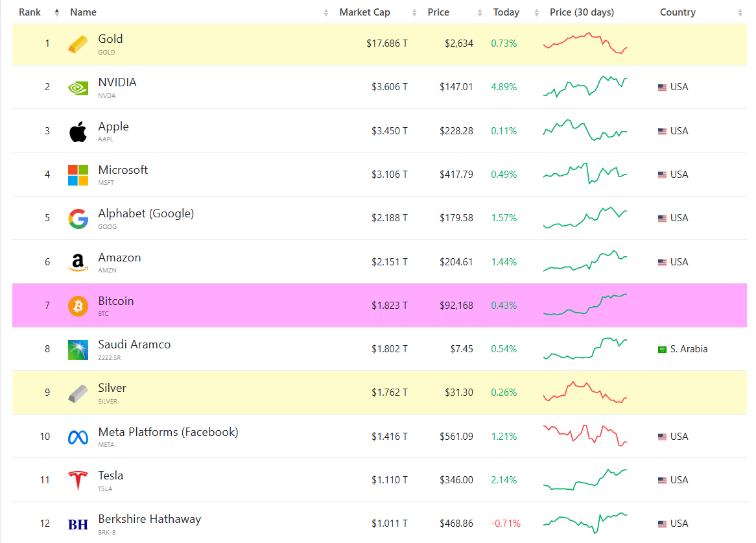Click Saudi Aramco's price $7.45

462,348
